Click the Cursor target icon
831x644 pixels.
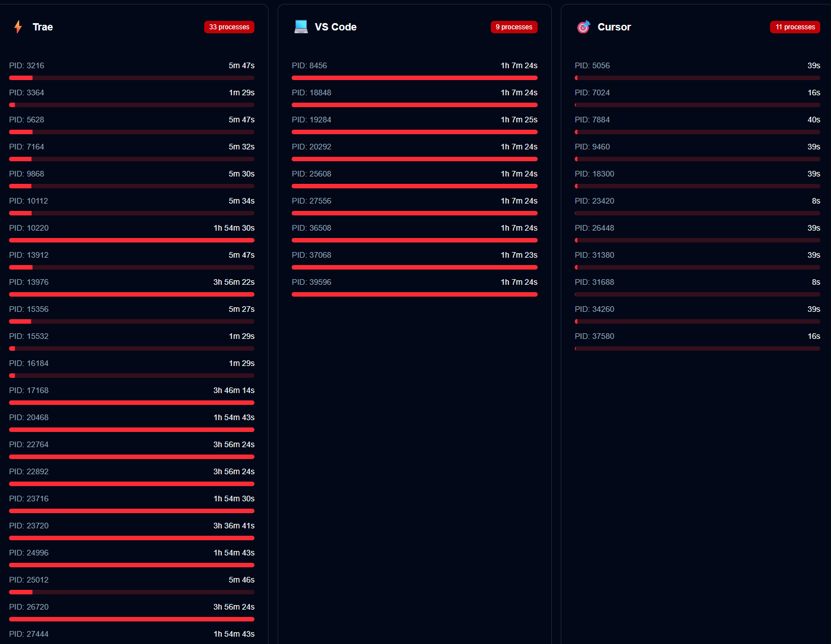(x=583, y=27)
